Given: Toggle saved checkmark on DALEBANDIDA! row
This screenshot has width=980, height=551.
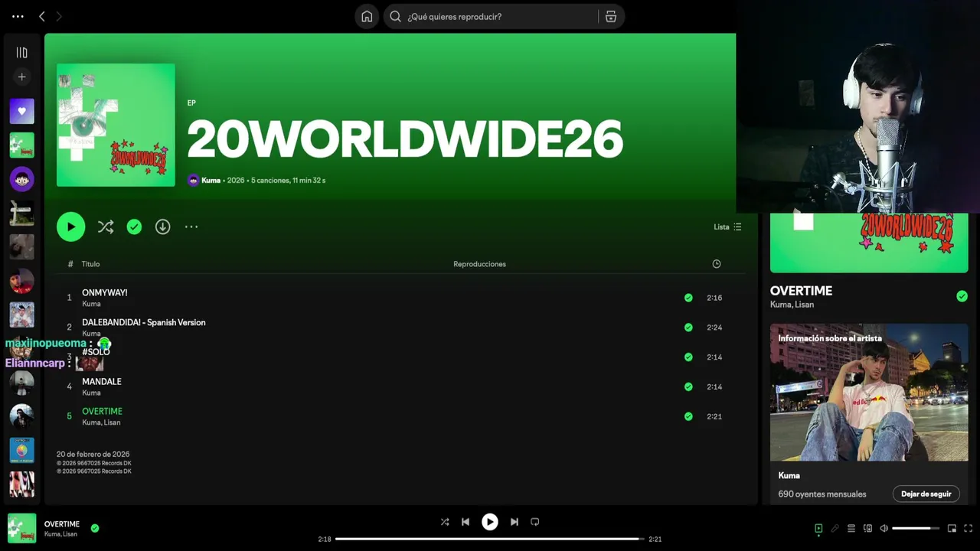Looking at the screenshot, I should pos(688,328).
